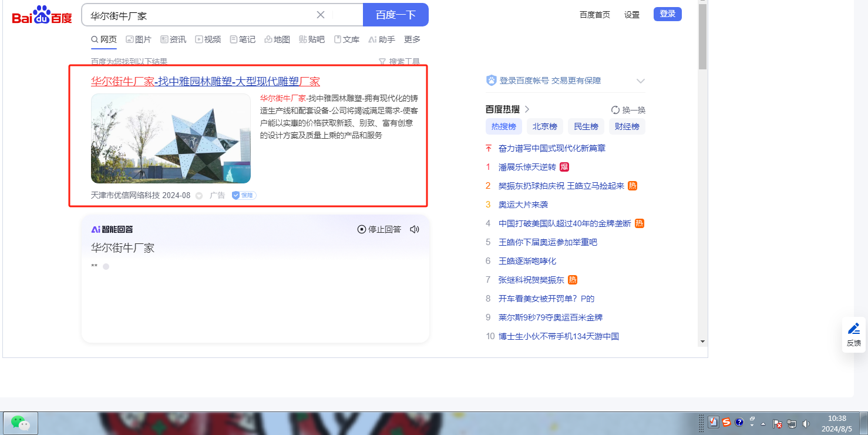Switch to the 民生榜 tab
The image size is (868, 435).
[x=586, y=126]
